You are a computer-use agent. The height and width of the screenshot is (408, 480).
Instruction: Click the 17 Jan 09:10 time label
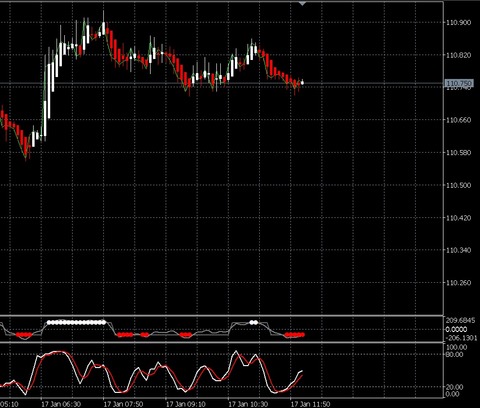point(186,404)
